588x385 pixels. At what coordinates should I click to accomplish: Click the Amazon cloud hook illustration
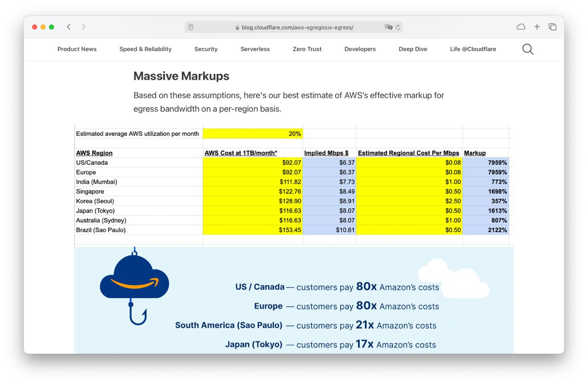(134, 287)
